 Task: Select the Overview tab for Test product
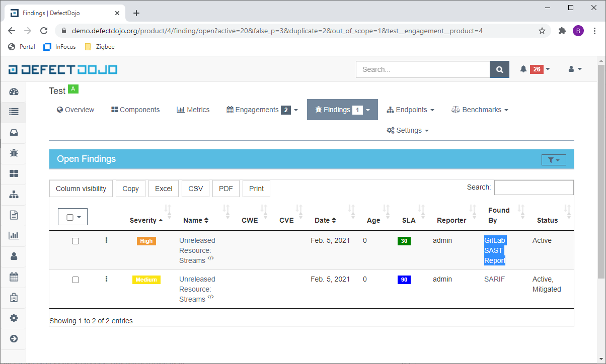(x=75, y=110)
